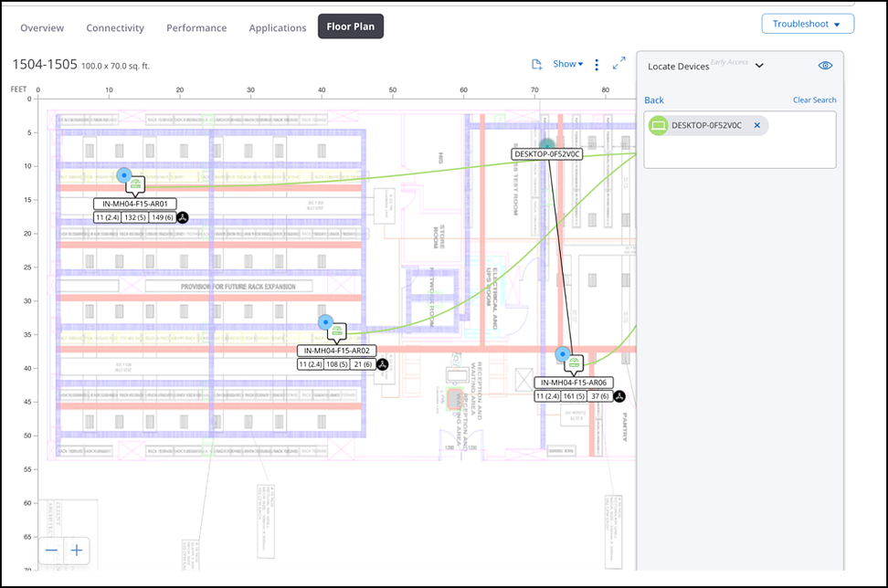Click the green laptop icon in the chip

point(658,126)
